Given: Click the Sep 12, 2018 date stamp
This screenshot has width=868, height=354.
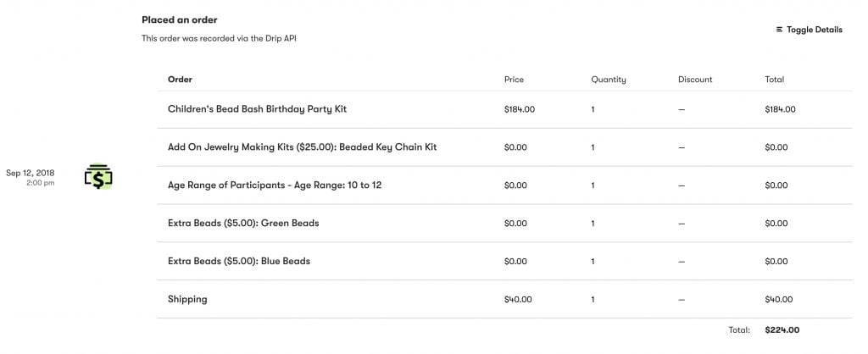Looking at the screenshot, I should tap(31, 173).
